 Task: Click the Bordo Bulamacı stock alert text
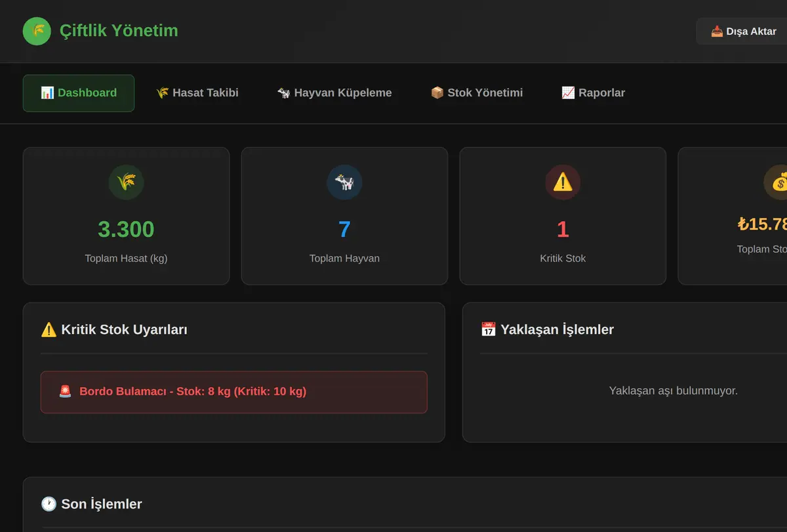[x=193, y=392]
